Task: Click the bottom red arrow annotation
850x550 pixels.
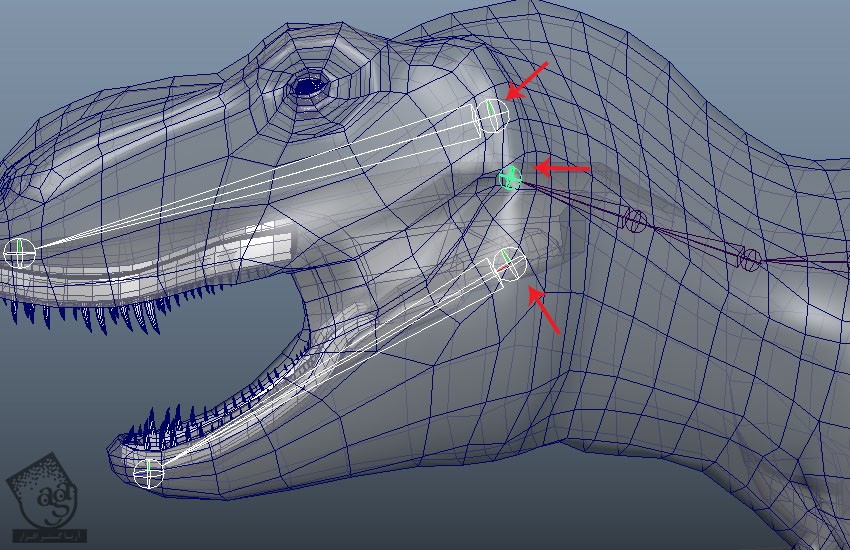Action: coord(544,309)
